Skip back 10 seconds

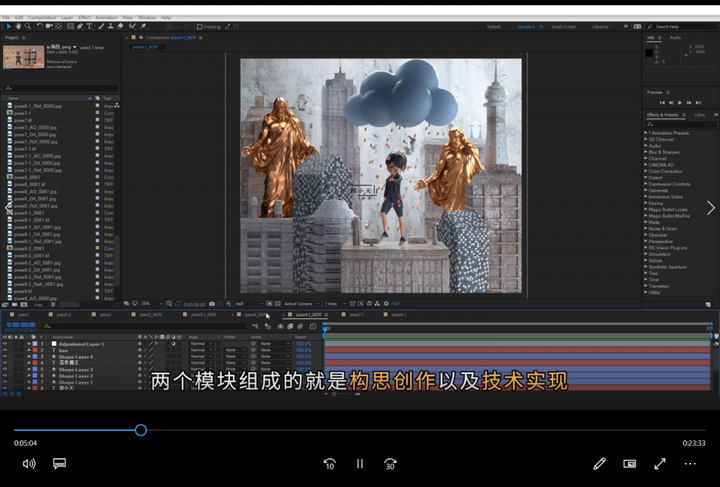tap(329, 464)
